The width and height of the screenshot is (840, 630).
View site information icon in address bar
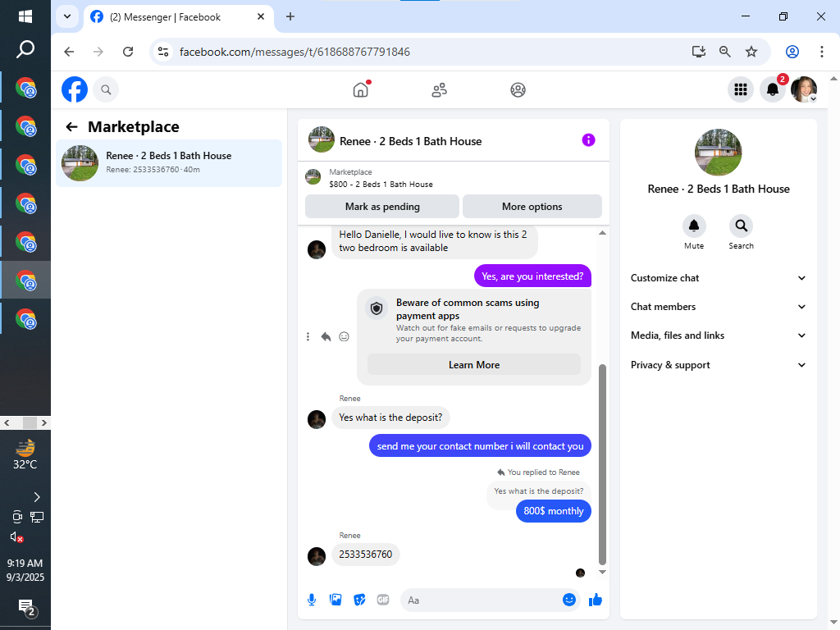(x=163, y=52)
